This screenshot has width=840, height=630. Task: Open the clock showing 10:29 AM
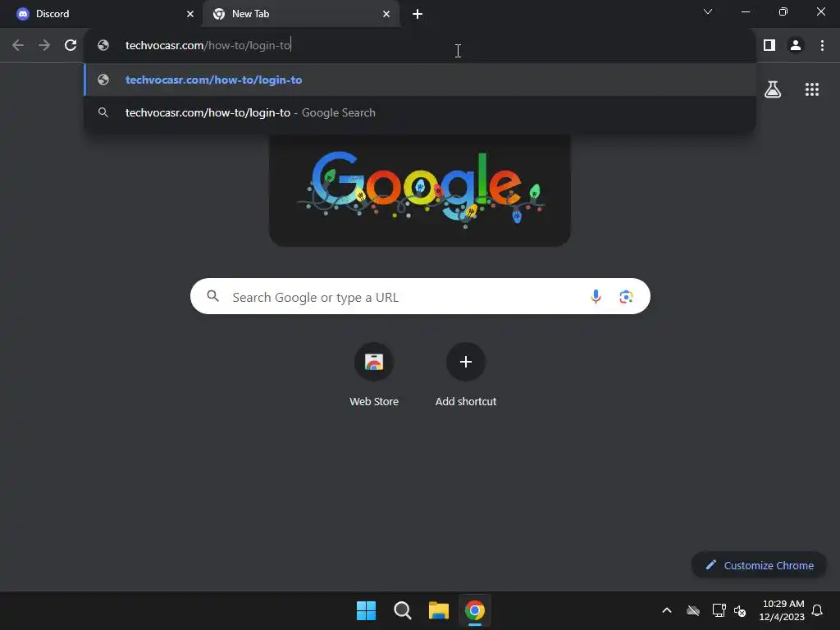[x=782, y=610]
